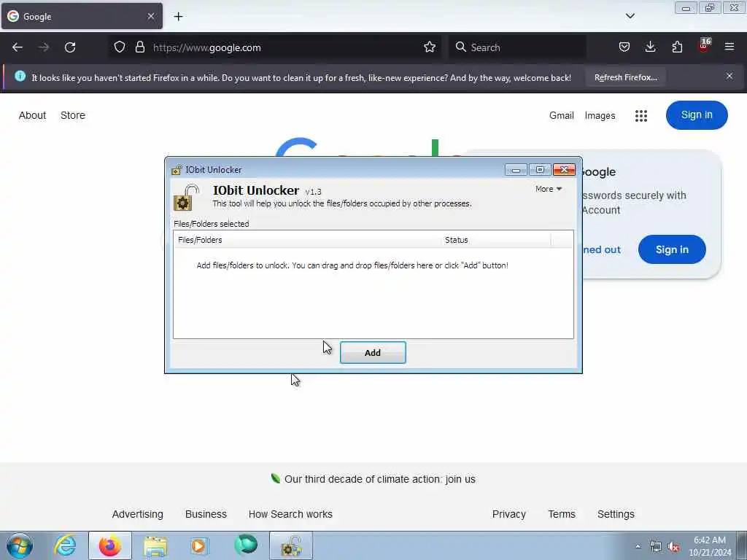Click the site padlock icon in address bar
The width and height of the screenshot is (747, 560).
139,47
